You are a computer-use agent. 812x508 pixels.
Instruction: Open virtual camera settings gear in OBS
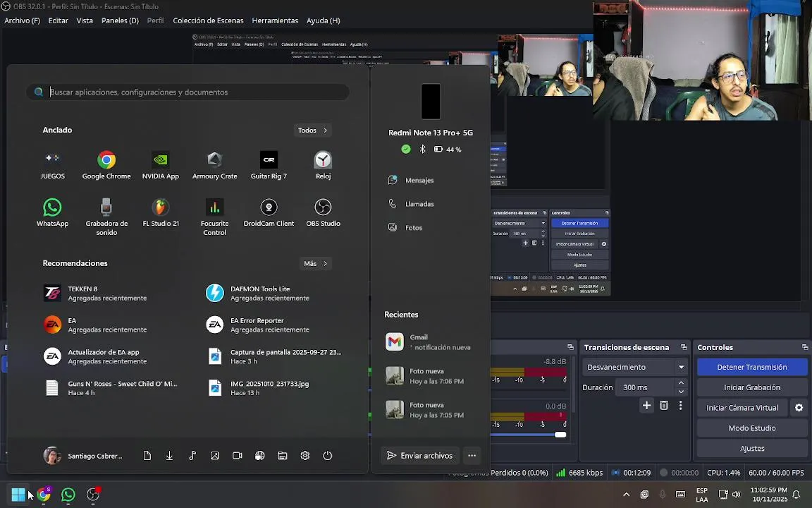point(799,408)
